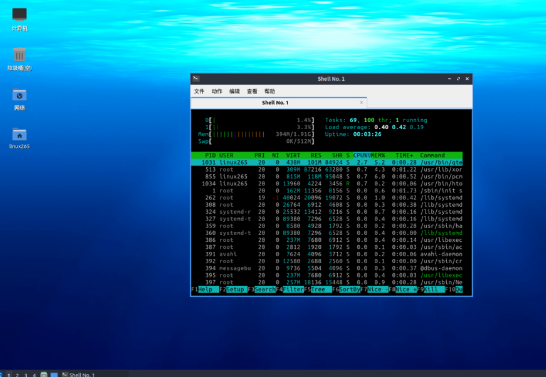The height and width of the screenshot is (377, 546).
Task: Click F3 Search in htop bar
Action: click(x=262, y=290)
